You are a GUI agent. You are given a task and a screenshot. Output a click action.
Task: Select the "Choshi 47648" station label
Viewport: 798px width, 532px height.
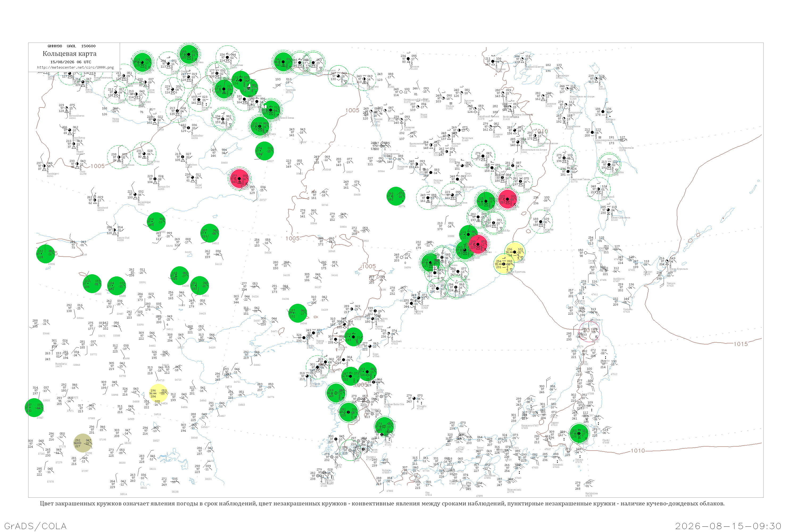click(x=606, y=441)
